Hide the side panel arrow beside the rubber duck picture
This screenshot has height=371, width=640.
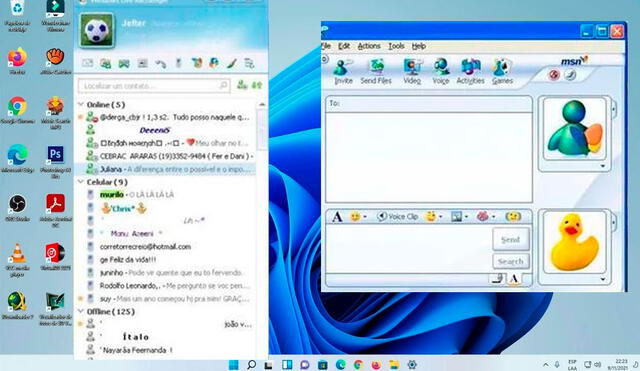(613, 223)
